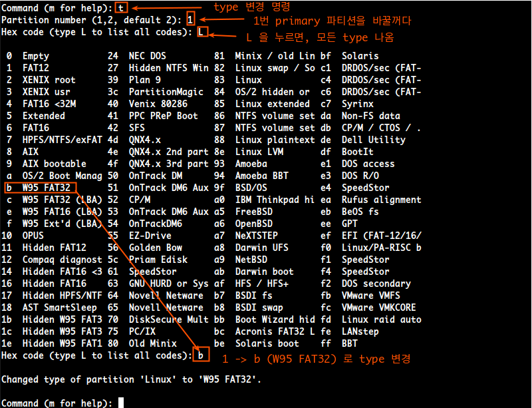Click the '9 AIX bootable' entry
Image resolution: width=532 pixels, height=408 pixels.
(46, 164)
